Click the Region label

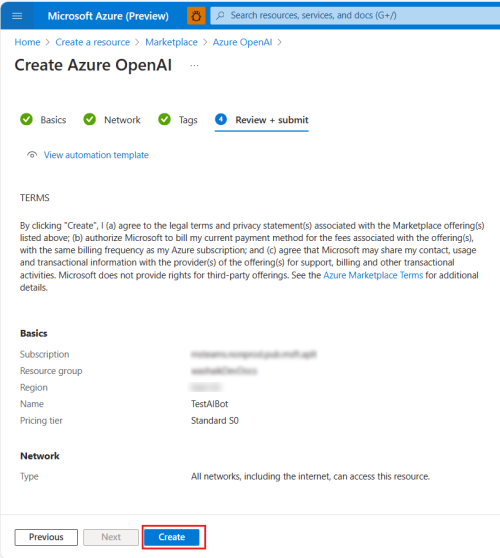pyautogui.click(x=33, y=388)
